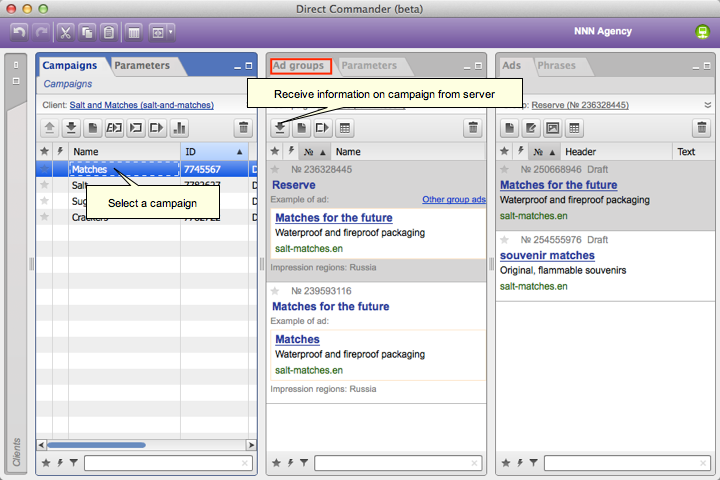The width and height of the screenshot is (720, 480).
Task: Open the funnel filter in the Campaigns panel
Action: pos(74,463)
